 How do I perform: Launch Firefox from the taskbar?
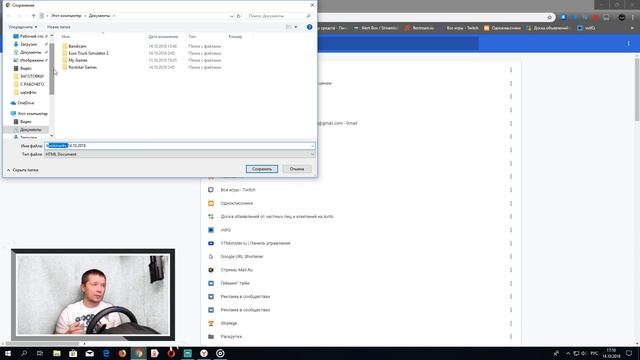click(122, 353)
